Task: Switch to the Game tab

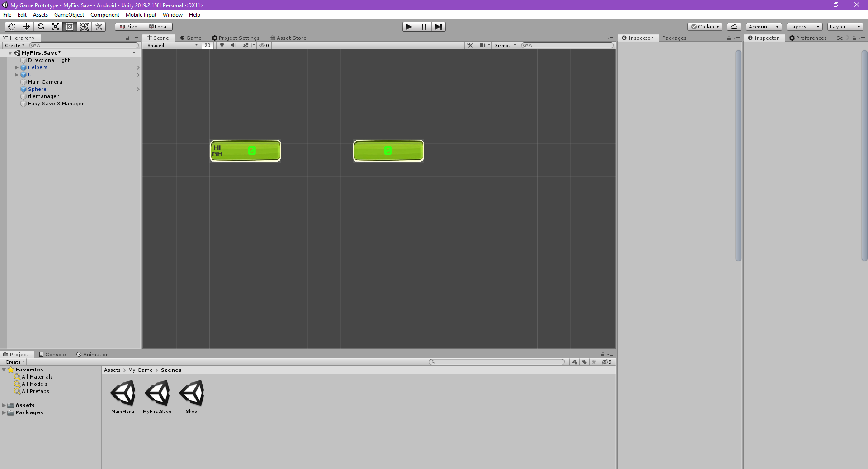Action: pyautogui.click(x=191, y=38)
